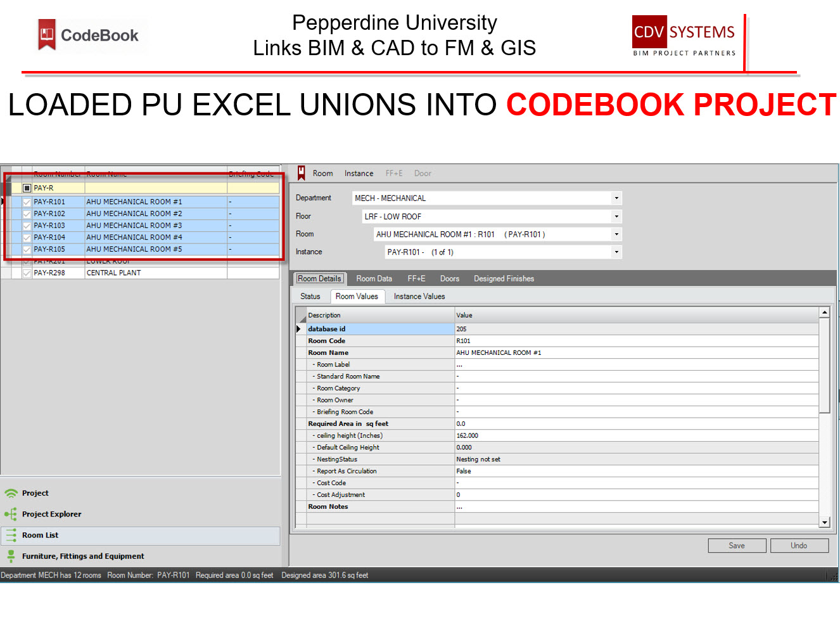Click Room Name value AHU MECHANICAL ROOM #1
The image size is (840, 630).
click(636, 353)
